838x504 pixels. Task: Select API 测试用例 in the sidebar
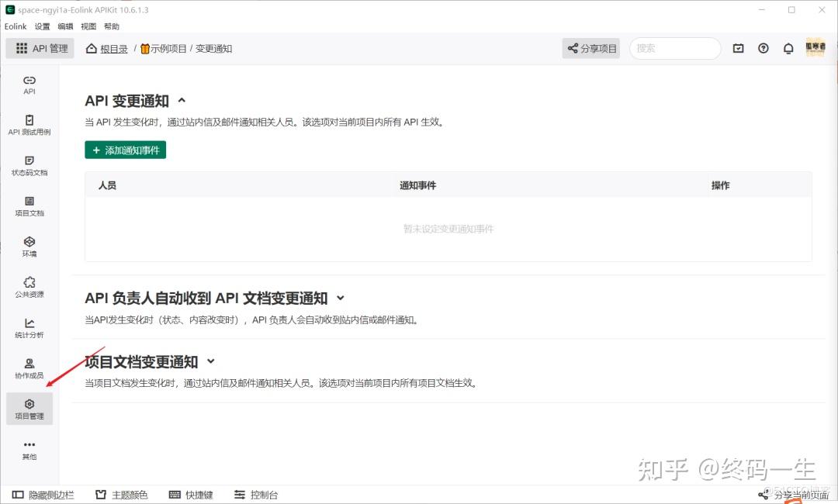[29, 125]
